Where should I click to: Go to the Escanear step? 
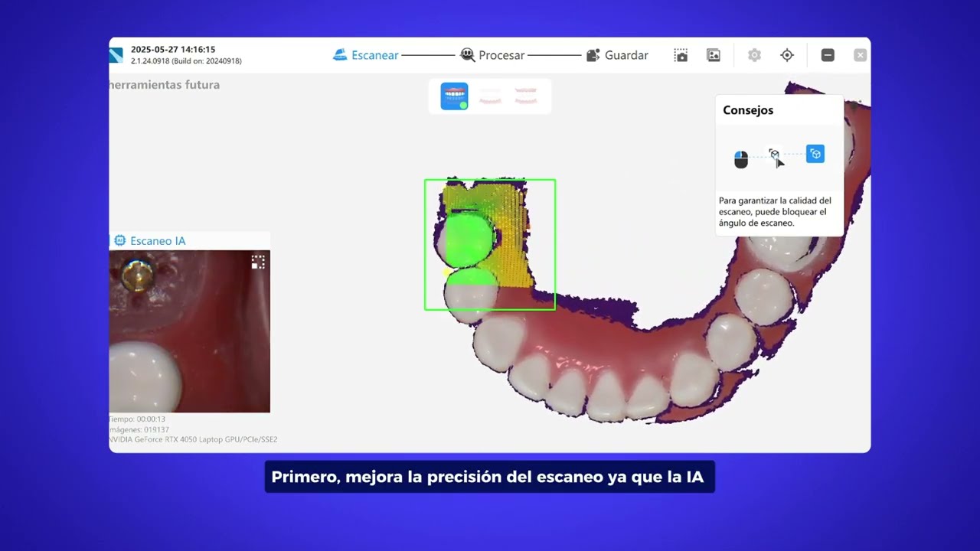(x=366, y=55)
